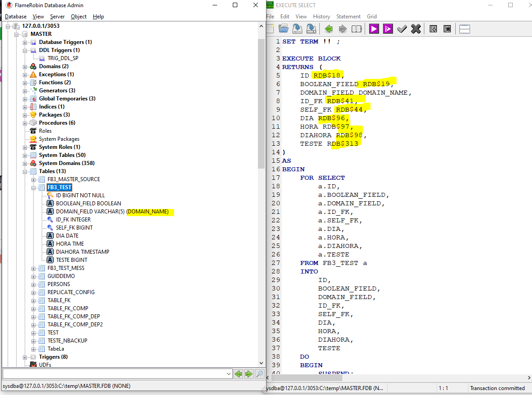Click the FlameRobin app icon in title bar
Viewport: 532px width, 395px height.
tap(9, 5)
